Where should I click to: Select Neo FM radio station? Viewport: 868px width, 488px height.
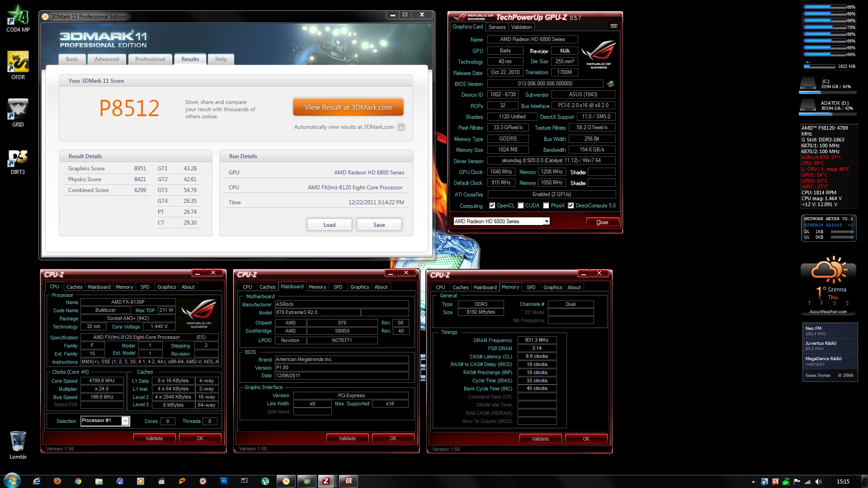[830, 331]
